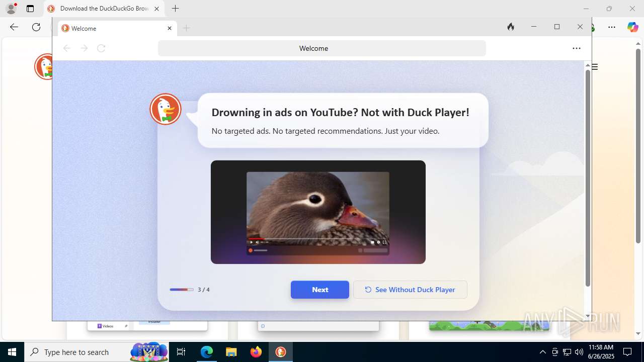Select the Welcome tab in DuckDuckGo browser

[117, 29]
